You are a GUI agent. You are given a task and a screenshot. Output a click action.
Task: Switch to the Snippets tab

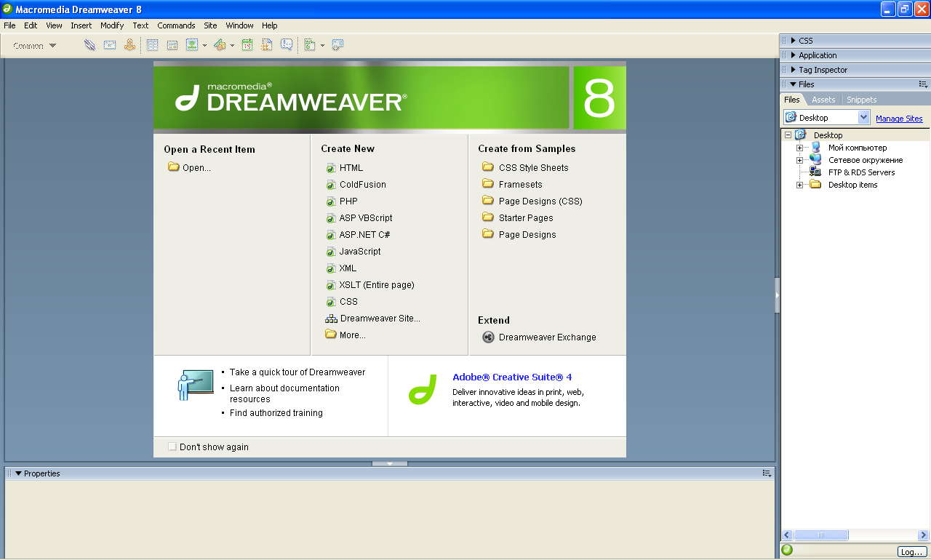862,100
